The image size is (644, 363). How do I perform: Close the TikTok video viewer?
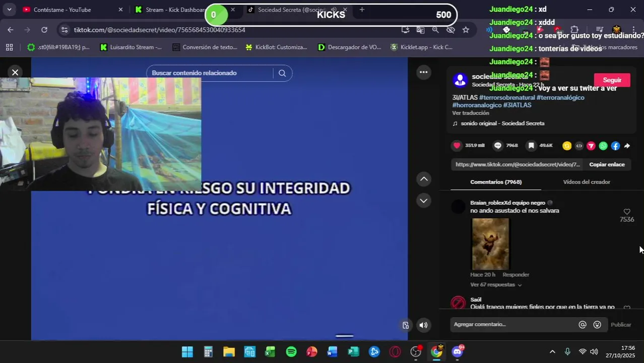15,73
